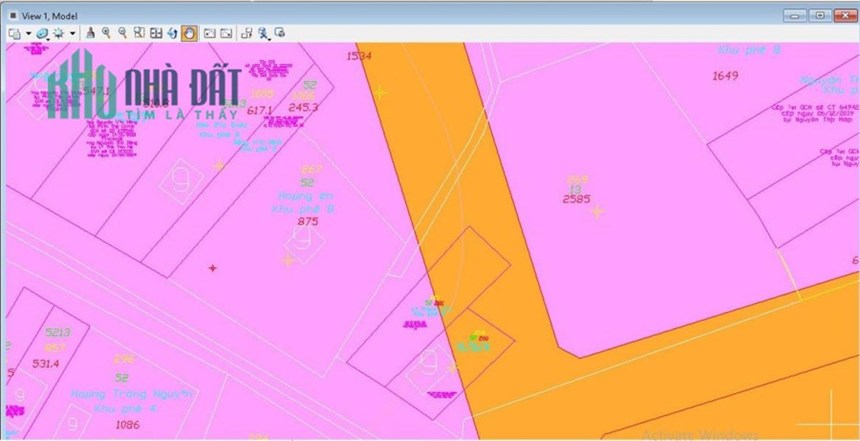
Task: Click the green label 5213
Action: [x=58, y=332]
